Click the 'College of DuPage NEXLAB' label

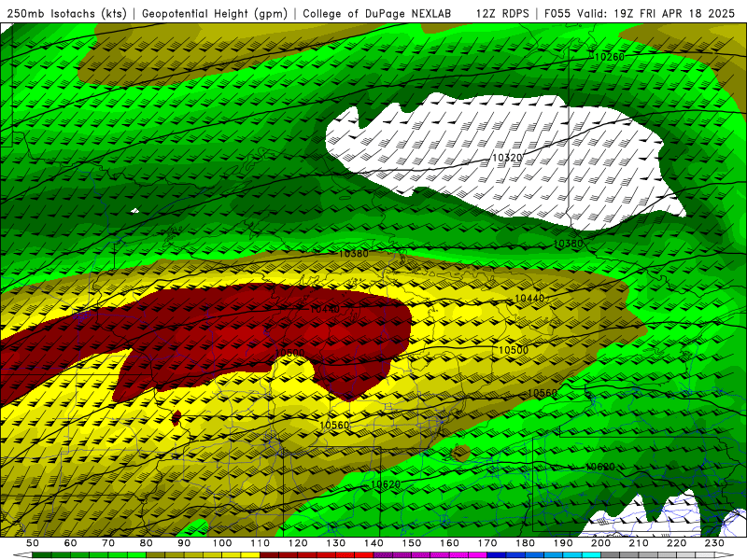[377, 14]
